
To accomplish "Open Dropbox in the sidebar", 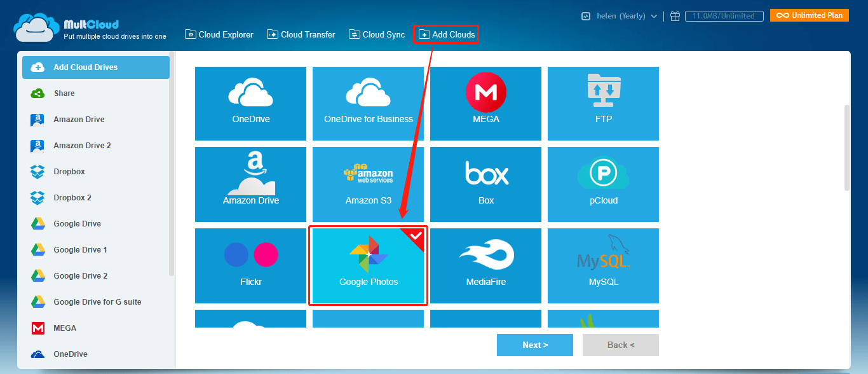I will tap(96, 172).
